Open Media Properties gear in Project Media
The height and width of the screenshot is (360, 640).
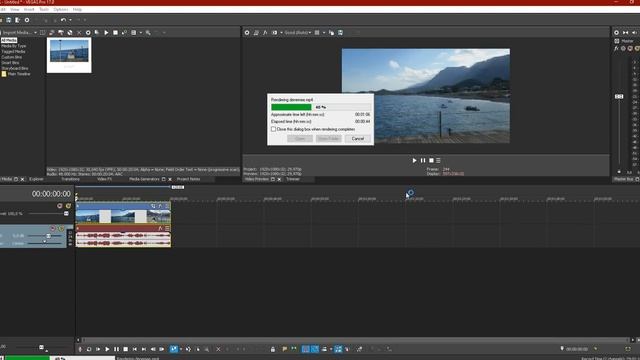[88, 33]
